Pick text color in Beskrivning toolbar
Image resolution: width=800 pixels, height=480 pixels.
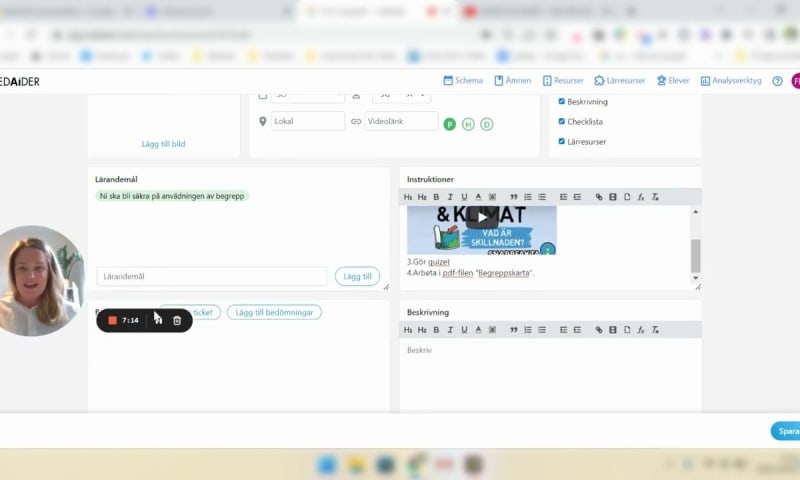click(478, 330)
